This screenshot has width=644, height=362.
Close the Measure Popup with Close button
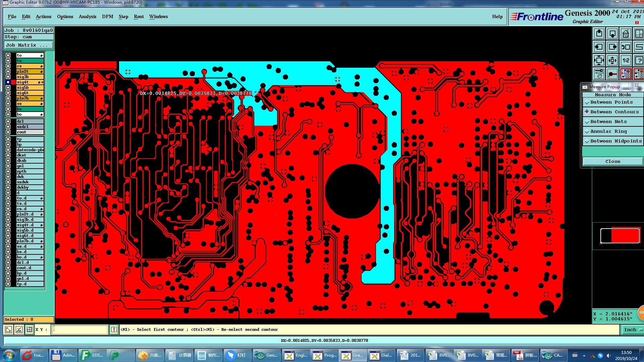pos(612,162)
